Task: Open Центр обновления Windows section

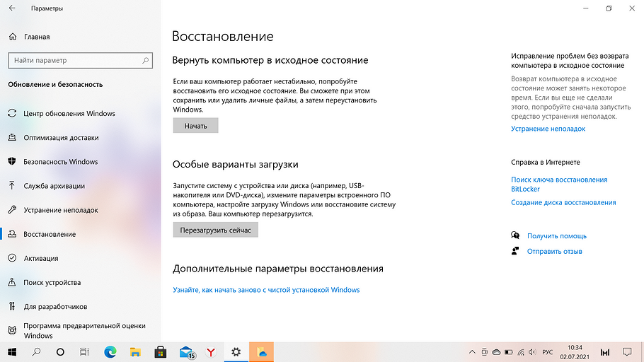Action: (69, 113)
